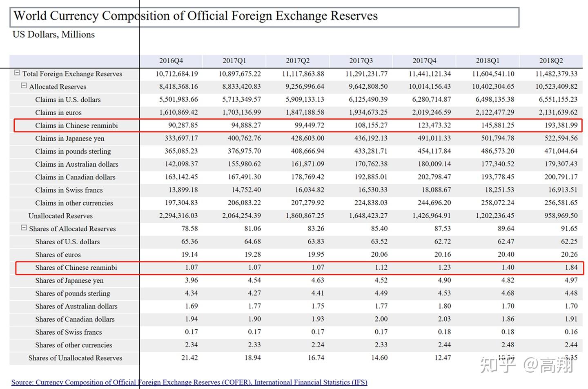Select yen claims value 400,762.76
The height and width of the screenshot is (389, 588).
tap(244, 139)
